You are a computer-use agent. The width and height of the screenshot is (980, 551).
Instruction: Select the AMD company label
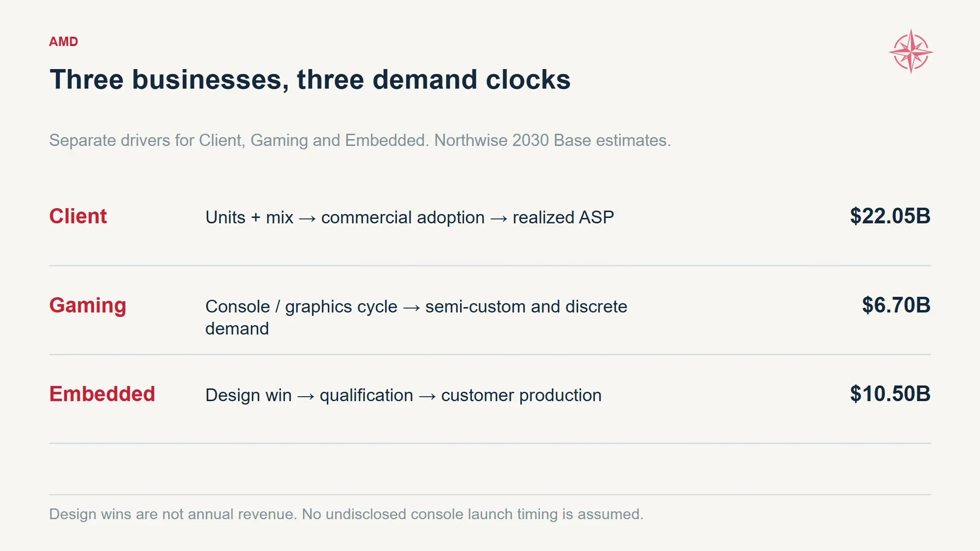point(64,42)
